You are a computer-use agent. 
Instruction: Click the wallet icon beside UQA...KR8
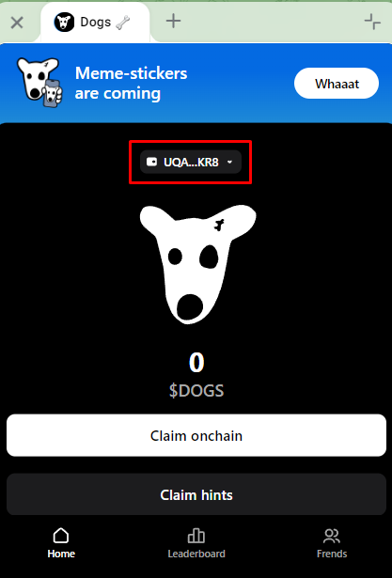point(152,162)
